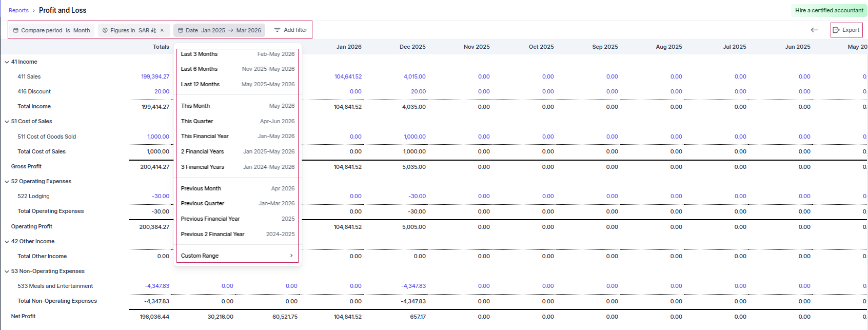The height and width of the screenshot is (330, 868).
Task: Open Custom Range submenu arrow
Action: [x=291, y=256]
